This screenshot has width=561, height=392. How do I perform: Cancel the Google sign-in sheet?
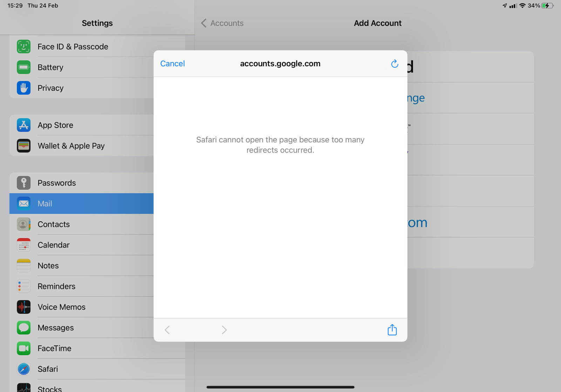[x=173, y=63]
